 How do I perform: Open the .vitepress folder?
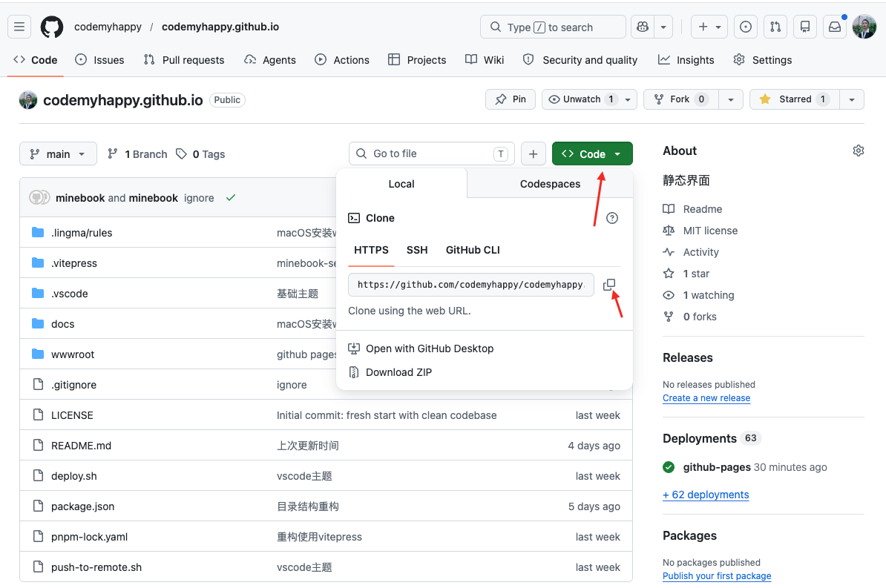click(74, 263)
